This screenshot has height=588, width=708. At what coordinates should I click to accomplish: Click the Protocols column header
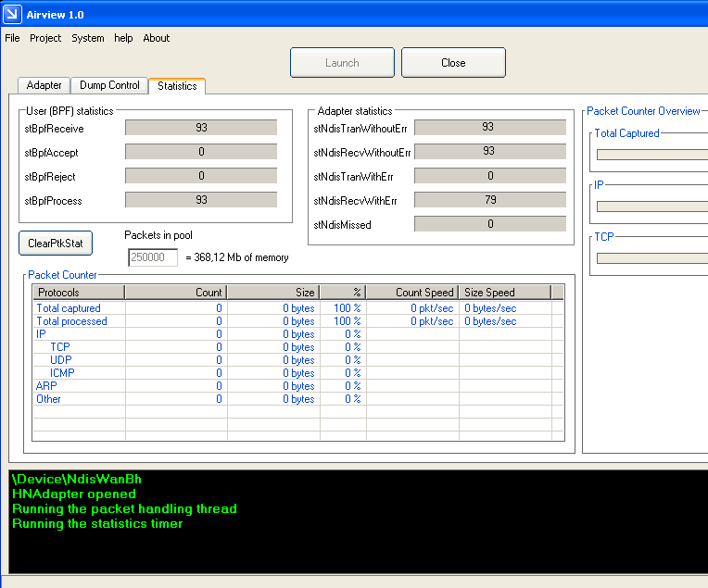pos(79,293)
